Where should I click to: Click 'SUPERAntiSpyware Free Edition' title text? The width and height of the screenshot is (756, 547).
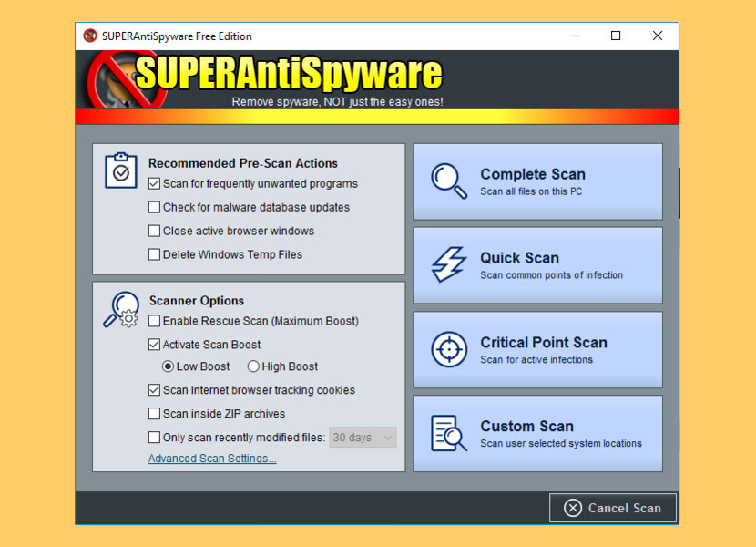[177, 36]
